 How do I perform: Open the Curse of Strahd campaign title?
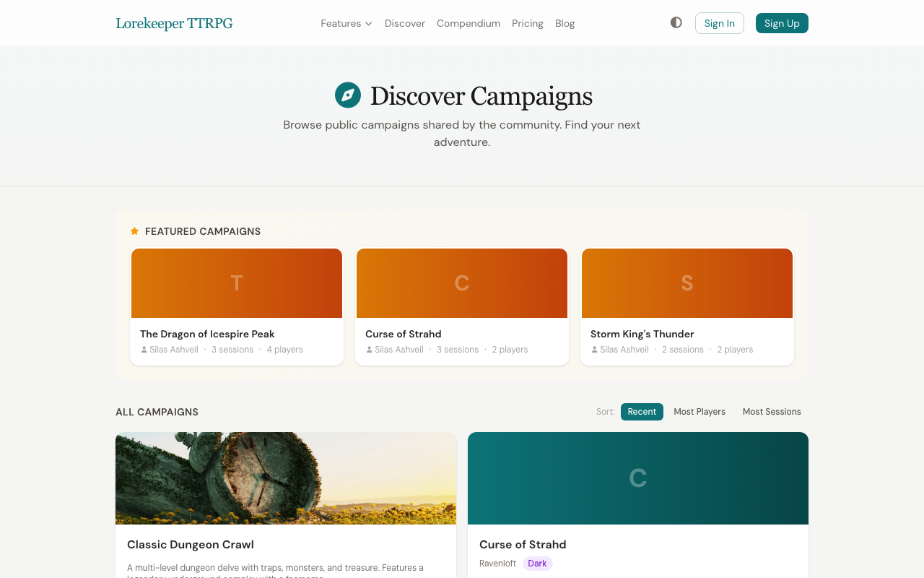pyautogui.click(x=523, y=544)
